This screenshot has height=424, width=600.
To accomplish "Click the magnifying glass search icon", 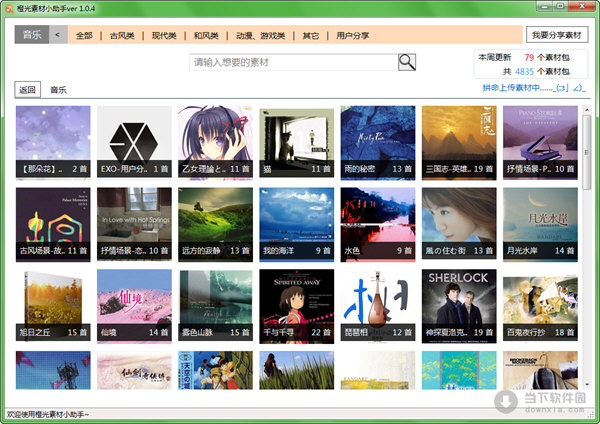I will pyautogui.click(x=407, y=62).
